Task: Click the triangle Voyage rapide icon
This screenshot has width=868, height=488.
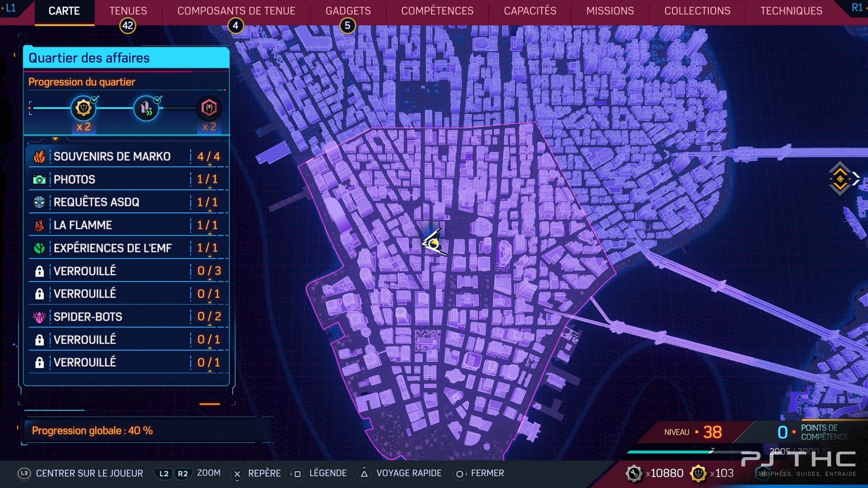Action: 364,474
